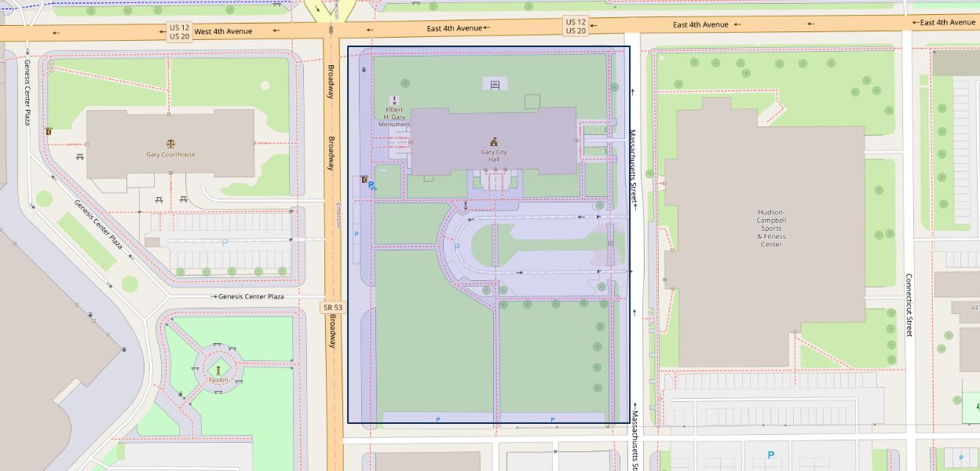Select the Fusion artwork icon in the plaza

218,370
